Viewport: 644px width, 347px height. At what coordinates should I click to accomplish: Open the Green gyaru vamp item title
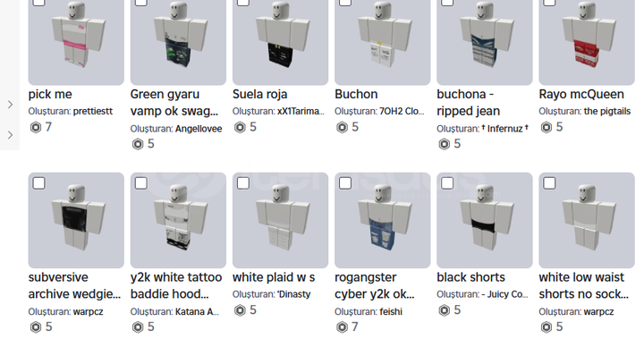[x=174, y=103]
